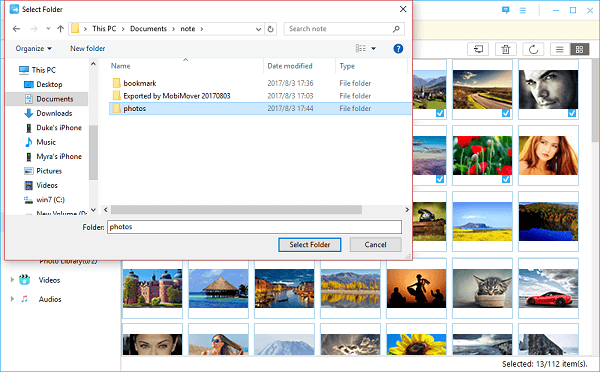Screen dimensions: 600x372
Task: Click Documents in the address bar path
Action: 148,29
